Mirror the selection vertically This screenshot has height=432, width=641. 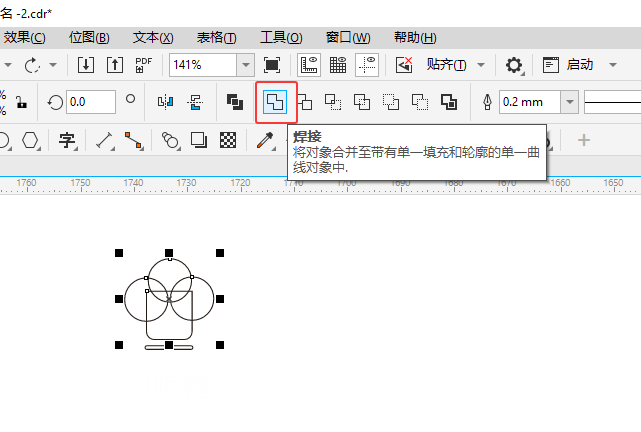coord(195,102)
